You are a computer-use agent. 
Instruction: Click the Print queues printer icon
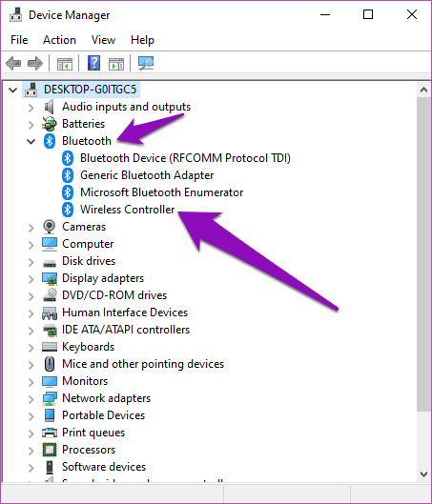(50, 433)
